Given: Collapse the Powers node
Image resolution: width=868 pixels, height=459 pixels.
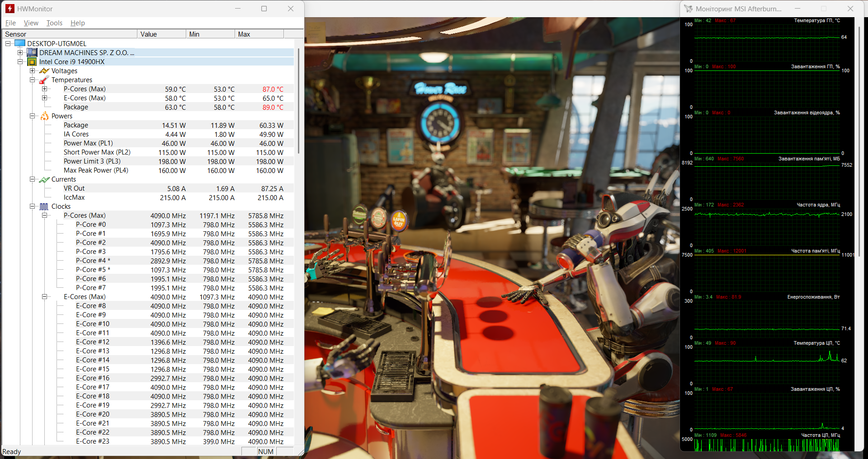Looking at the screenshot, I should (32, 116).
